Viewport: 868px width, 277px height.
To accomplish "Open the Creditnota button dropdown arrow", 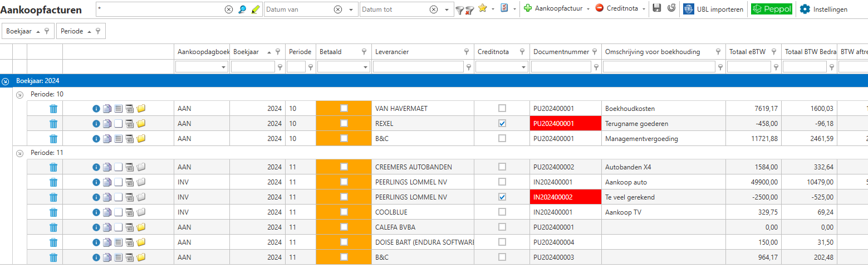I will click(x=644, y=9).
